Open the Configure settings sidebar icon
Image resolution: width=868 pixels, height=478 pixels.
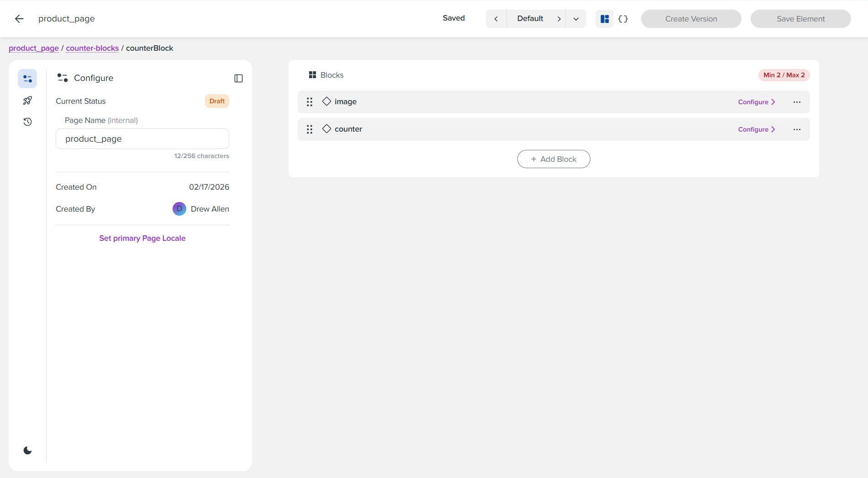point(27,79)
